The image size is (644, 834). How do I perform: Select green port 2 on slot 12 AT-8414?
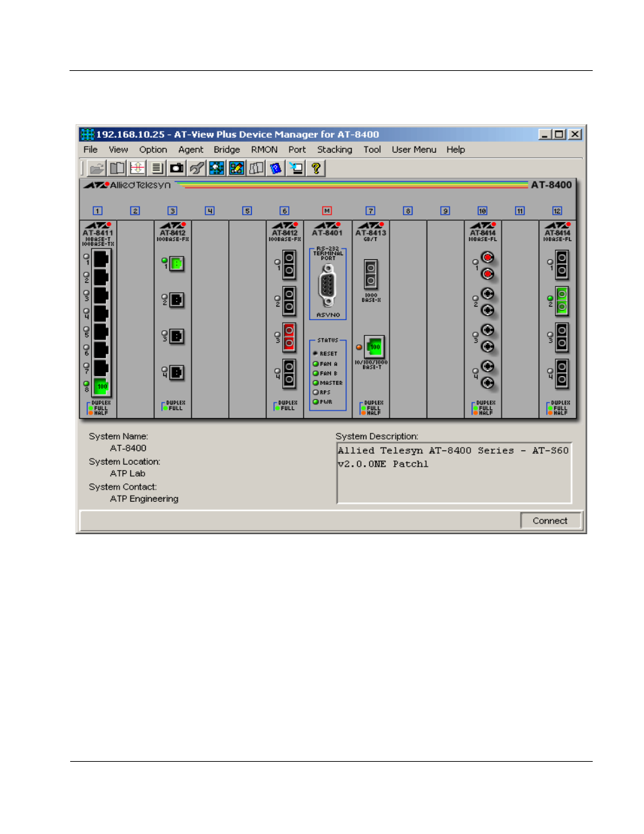point(562,301)
